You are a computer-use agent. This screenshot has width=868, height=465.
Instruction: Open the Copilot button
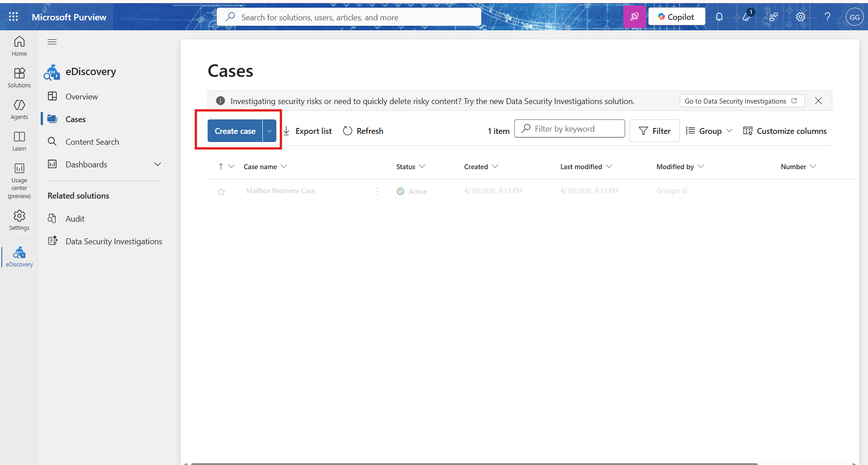pyautogui.click(x=676, y=17)
